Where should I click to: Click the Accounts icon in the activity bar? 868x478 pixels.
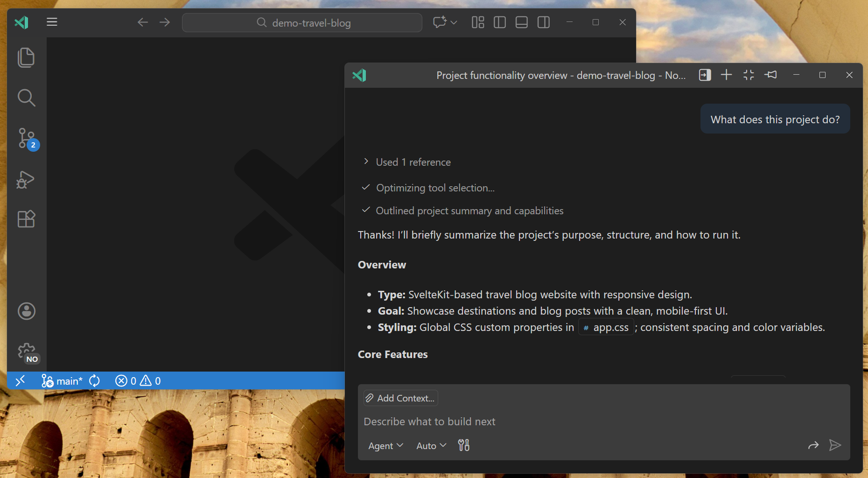(26, 311)
